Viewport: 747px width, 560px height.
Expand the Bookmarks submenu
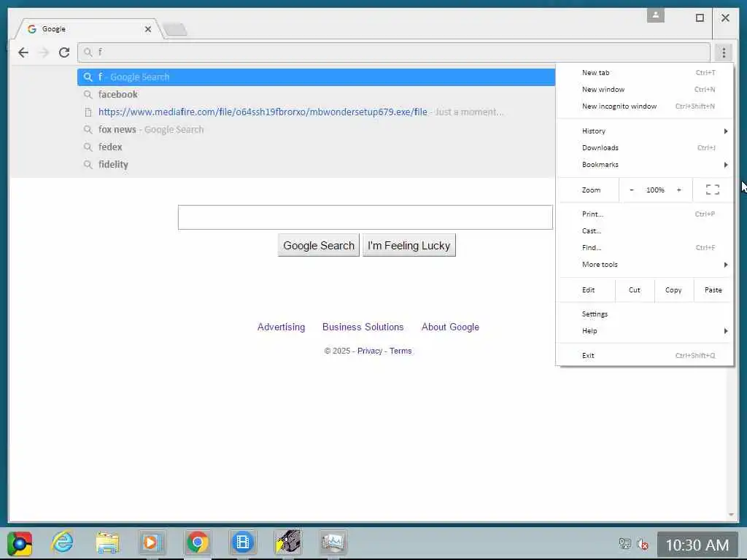645,165
